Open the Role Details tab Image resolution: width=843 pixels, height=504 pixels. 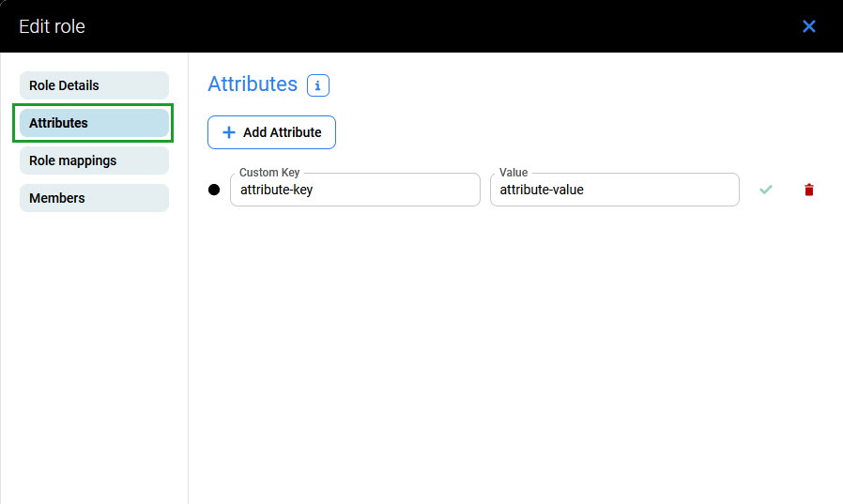[94, 85]
